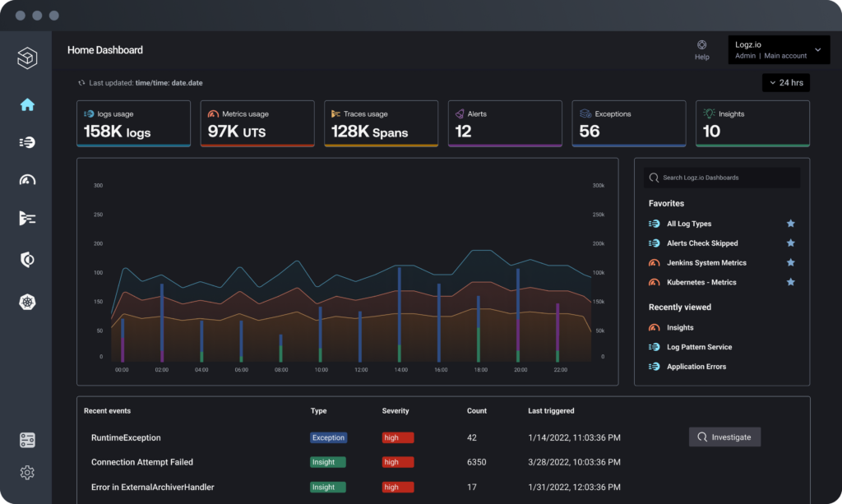The image size is (842, 504).
Task: Expand the Logz.io account switcher menu
Action: pyautogui.click(x=777, y=49)
